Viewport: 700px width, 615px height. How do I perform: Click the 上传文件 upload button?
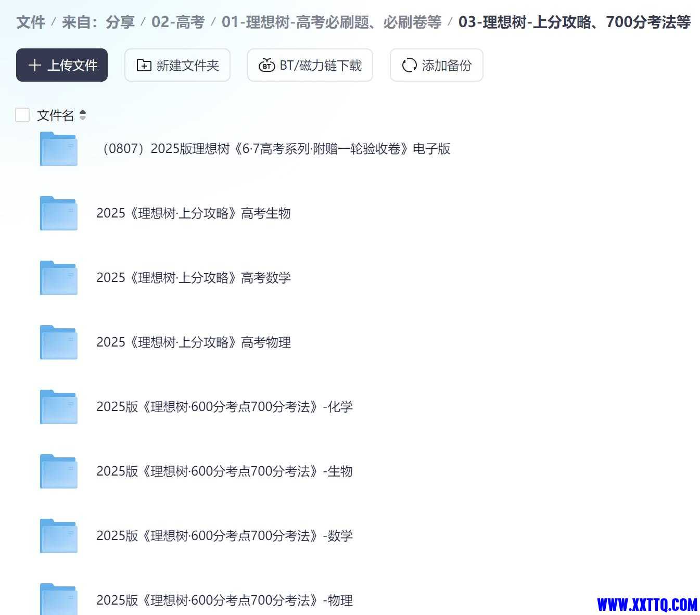62,65
